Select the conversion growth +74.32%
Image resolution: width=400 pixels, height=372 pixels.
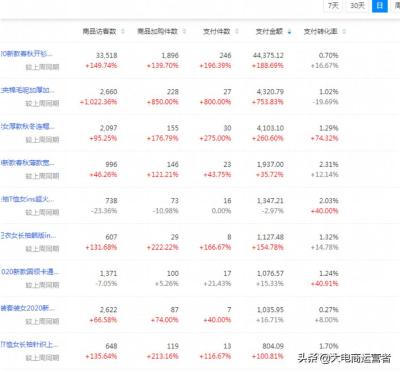click(x=324, y=138)
